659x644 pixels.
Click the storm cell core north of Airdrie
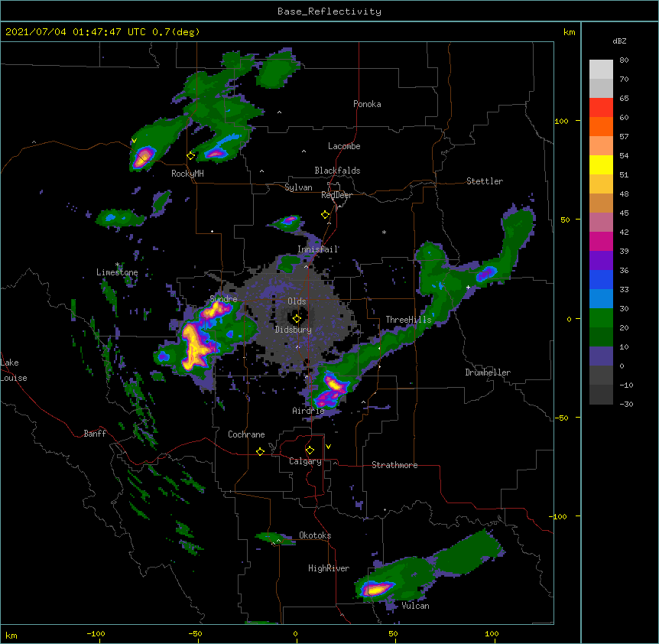pos(334,384)
